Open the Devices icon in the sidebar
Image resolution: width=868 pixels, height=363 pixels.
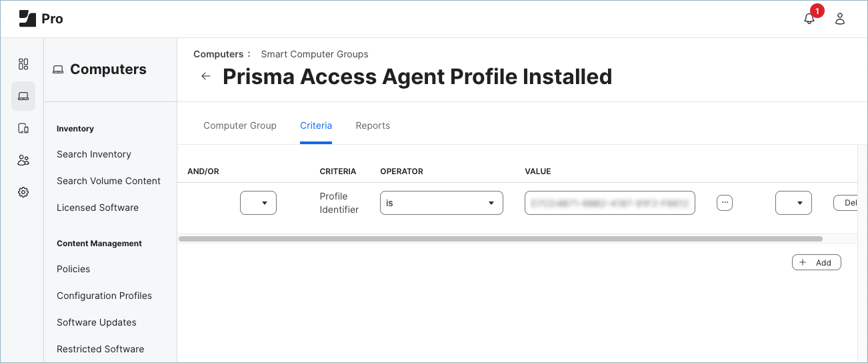tap(23, 128)
